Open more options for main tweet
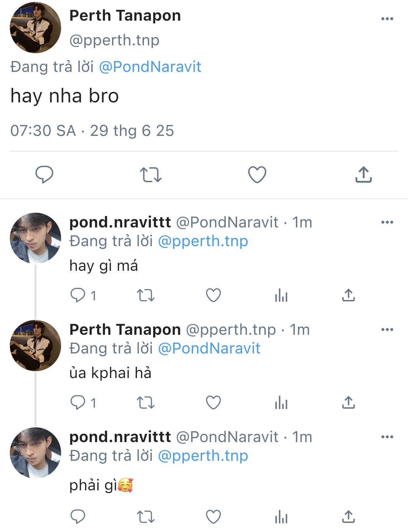The image size is (408, 532). 387,19
